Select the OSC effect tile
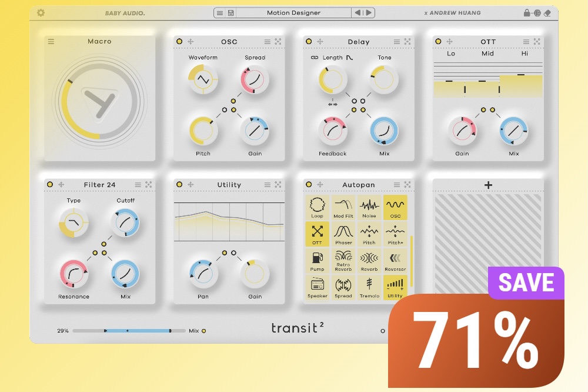 coord(395,207)
